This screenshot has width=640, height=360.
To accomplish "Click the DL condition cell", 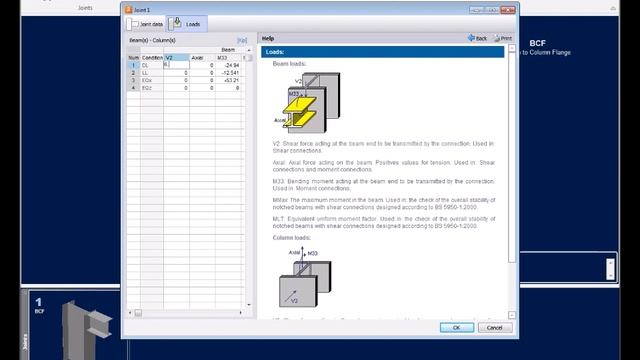I will click(152, 65).
